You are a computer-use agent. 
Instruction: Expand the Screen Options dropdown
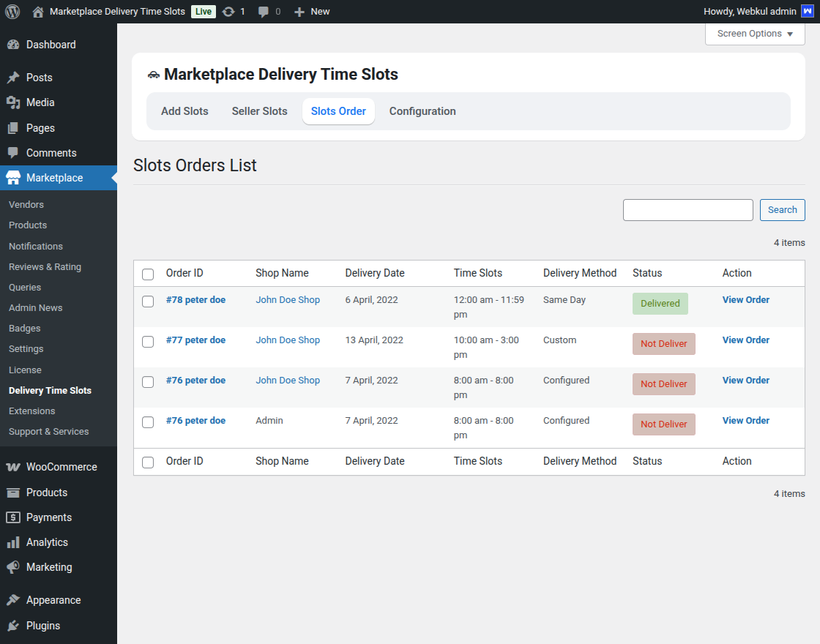click(755, 34)
